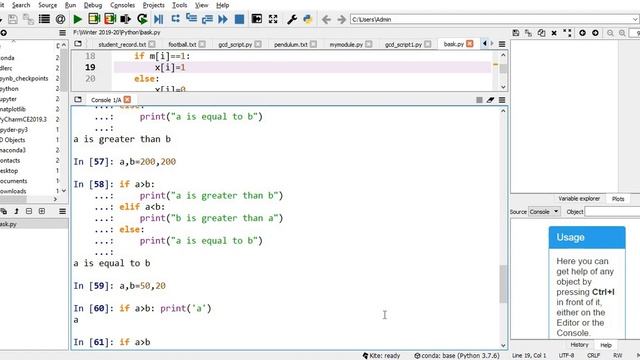Open the Tools menu

pos(180,5)
